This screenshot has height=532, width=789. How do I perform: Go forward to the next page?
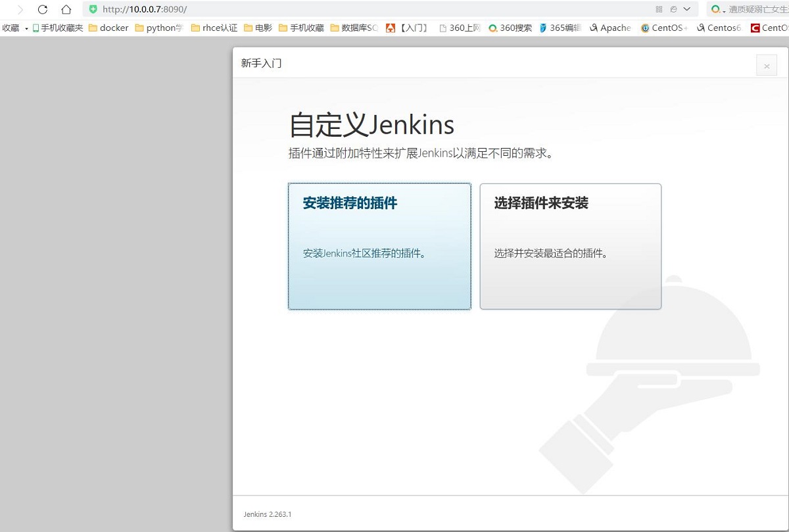coord(20,9)
